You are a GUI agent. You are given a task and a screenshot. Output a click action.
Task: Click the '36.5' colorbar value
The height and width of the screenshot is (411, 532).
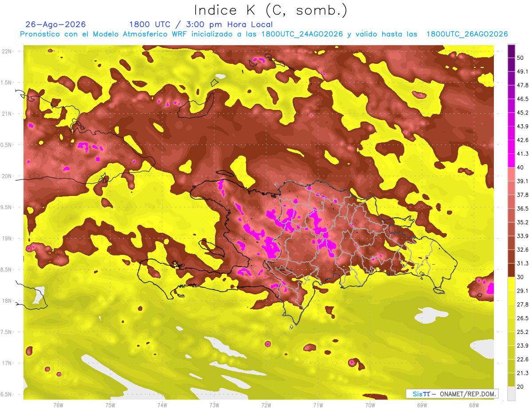[x=522, y=208]
